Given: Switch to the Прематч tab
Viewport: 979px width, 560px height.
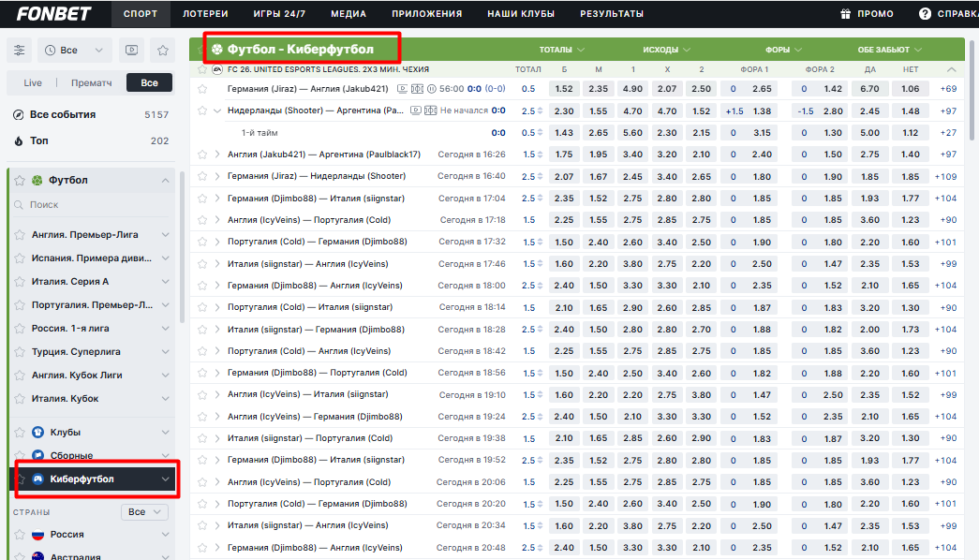Looking at the screenshot, I should click(x=91, y=82).
